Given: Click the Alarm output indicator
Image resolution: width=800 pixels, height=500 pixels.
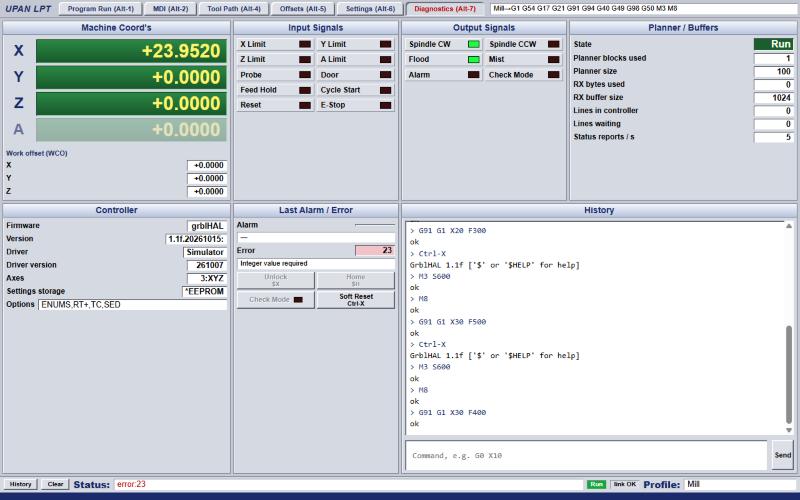Looking at the screenshot, I should tap(474, 75).
